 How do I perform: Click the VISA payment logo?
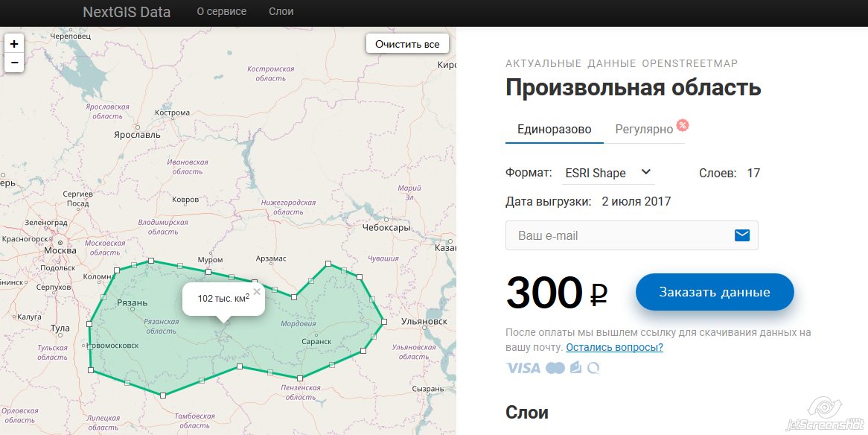pos(523,368)
